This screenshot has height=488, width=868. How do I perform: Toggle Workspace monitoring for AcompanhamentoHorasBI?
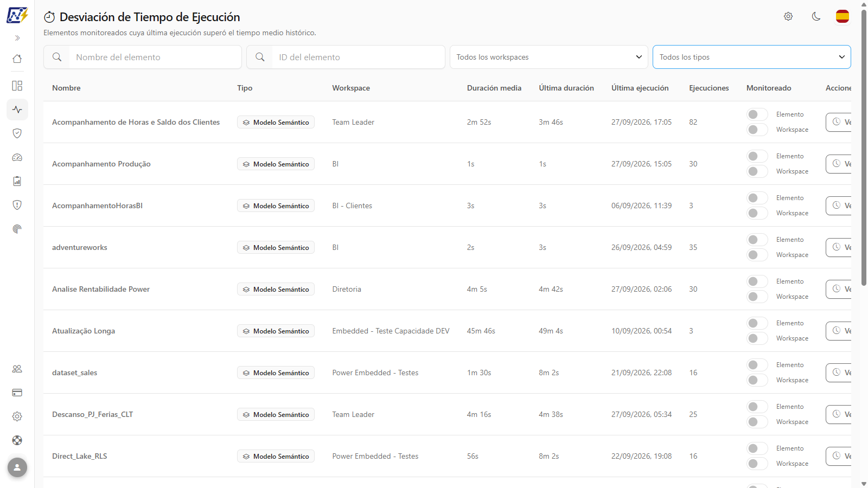tap(757, 213)
